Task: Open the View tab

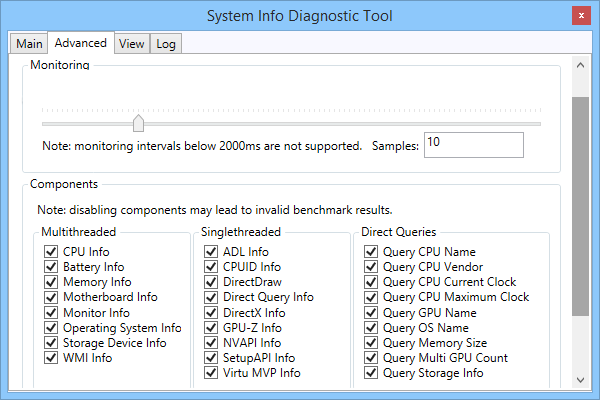Action: tap(131, 44)
